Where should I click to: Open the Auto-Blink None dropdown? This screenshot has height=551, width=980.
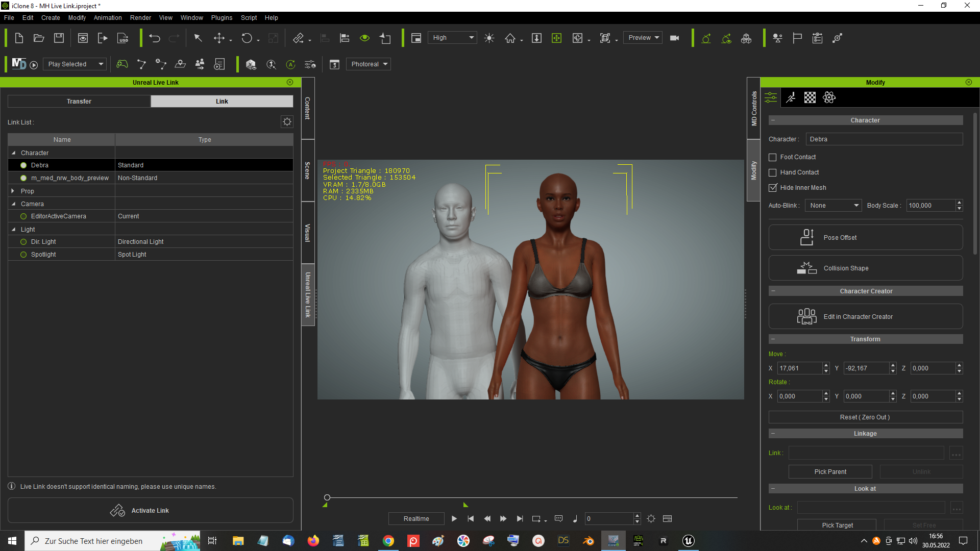(x=833, y=205)
